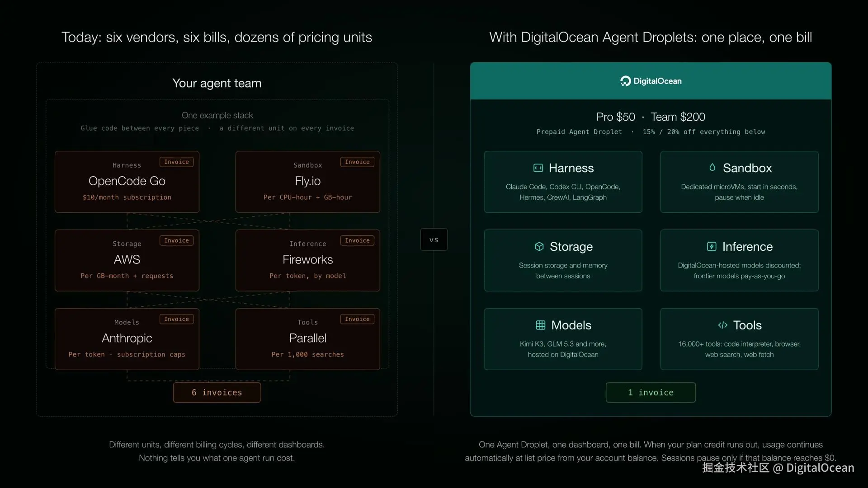The height and width of the screenshot is (488, 868).
Task: Select the 'OpenCode Go' vendor name
Action: pyautogui.click(x=127, y=181)
